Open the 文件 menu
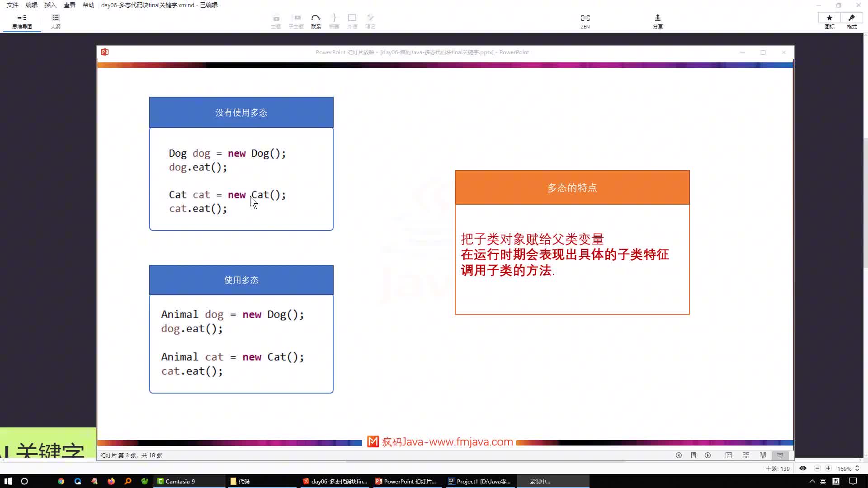 click(13, 5)
